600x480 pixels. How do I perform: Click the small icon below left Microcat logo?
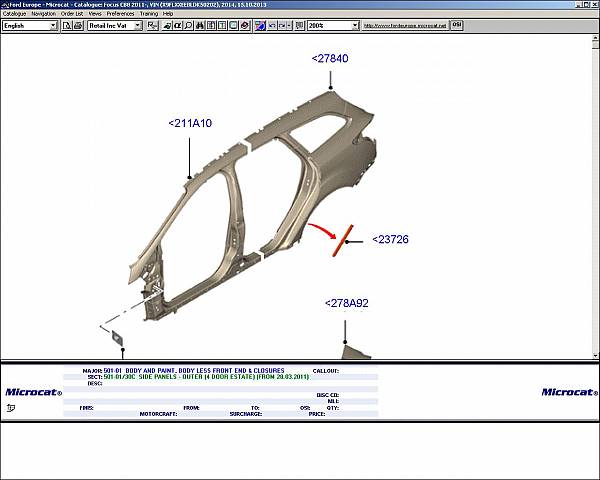coord(11,408)
